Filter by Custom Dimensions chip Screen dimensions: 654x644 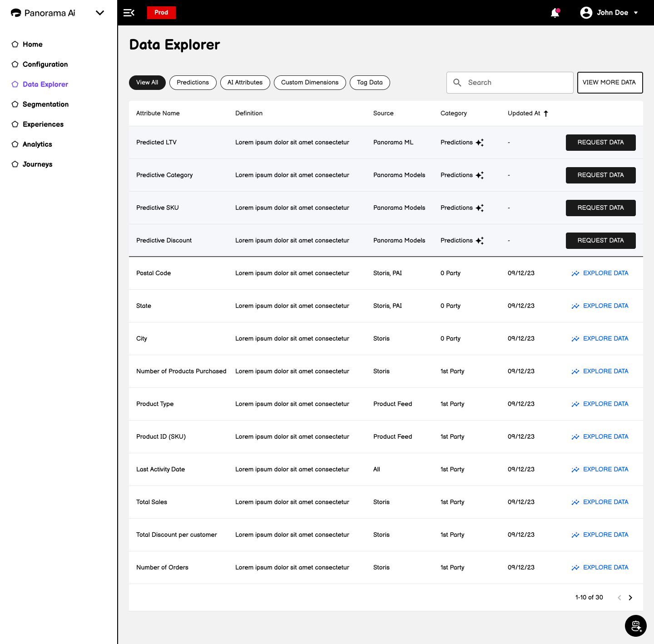[310, 83]
